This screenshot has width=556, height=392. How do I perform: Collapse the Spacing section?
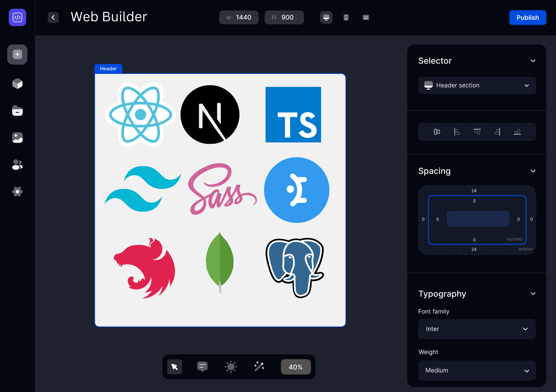tap(533, 171)
